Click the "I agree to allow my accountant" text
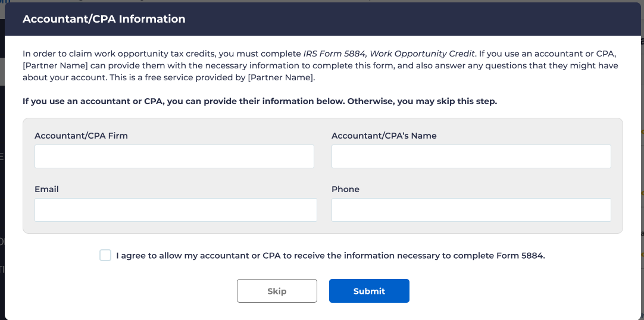 [x=330, y=256]
